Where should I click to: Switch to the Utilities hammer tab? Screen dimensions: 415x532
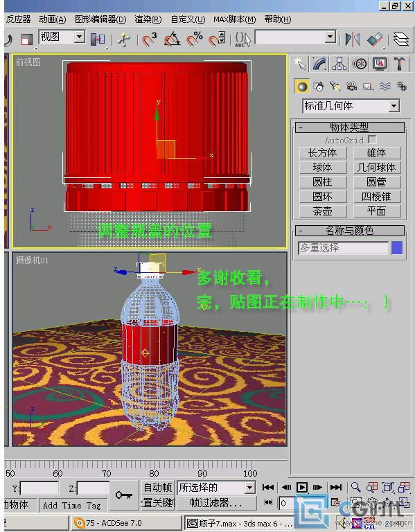point(399,64)
